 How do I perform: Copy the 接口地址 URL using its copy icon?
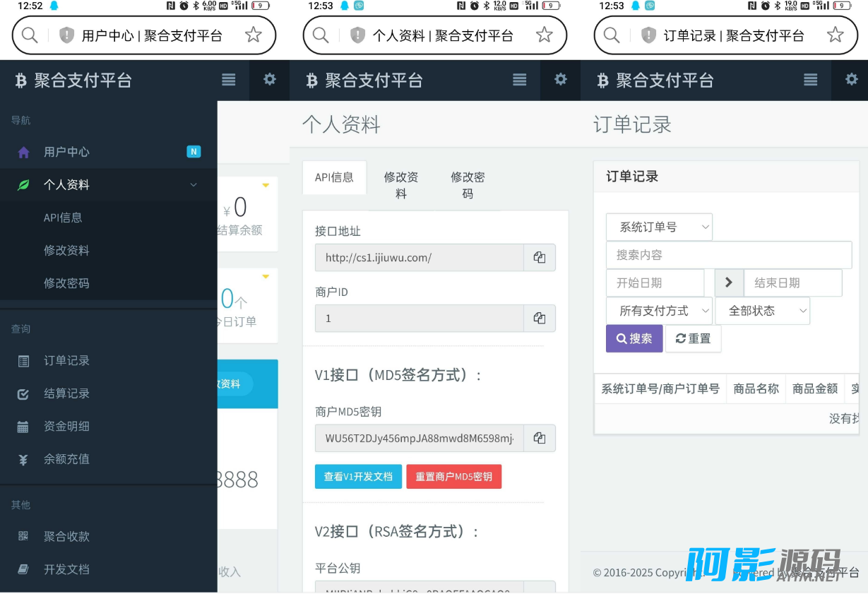click(x=540, y=258)
